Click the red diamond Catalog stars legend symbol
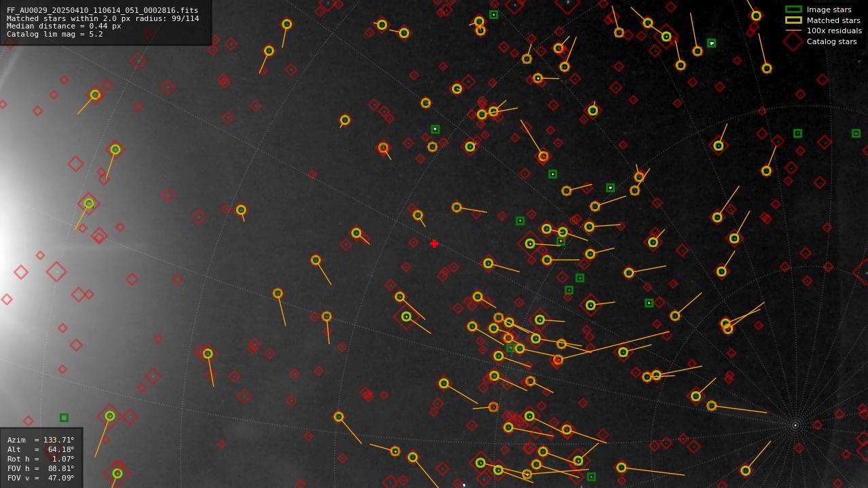The height and width of the screenshot is (488, 868). pos(793,41)
